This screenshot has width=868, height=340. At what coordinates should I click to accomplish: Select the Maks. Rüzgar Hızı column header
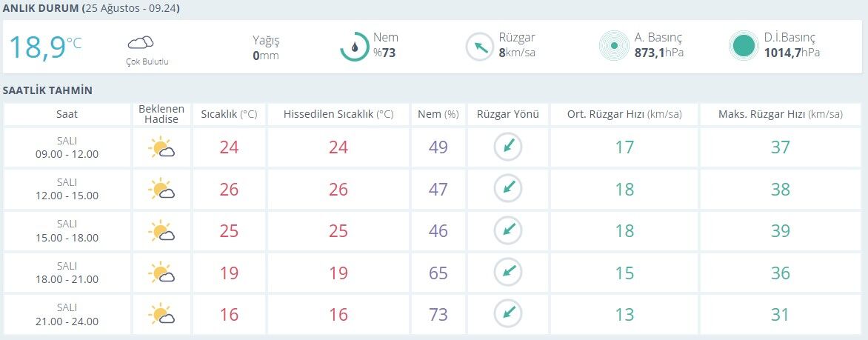coord(781,115)
